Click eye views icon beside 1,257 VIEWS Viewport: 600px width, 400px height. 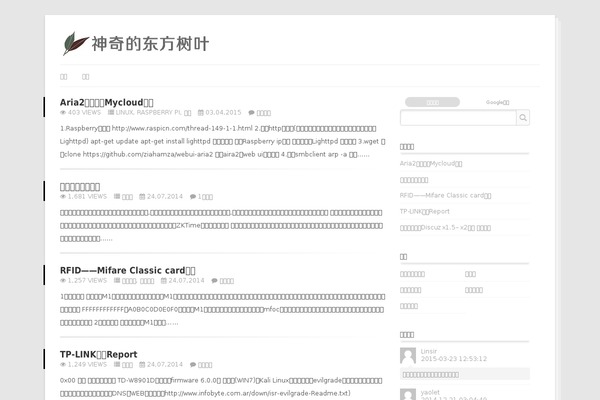click(x=63, y=281)
